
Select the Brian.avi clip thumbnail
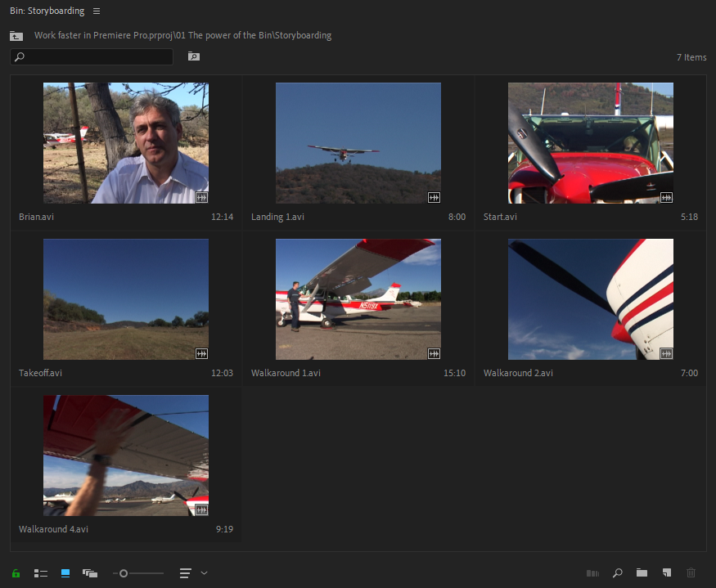[125, 142]
